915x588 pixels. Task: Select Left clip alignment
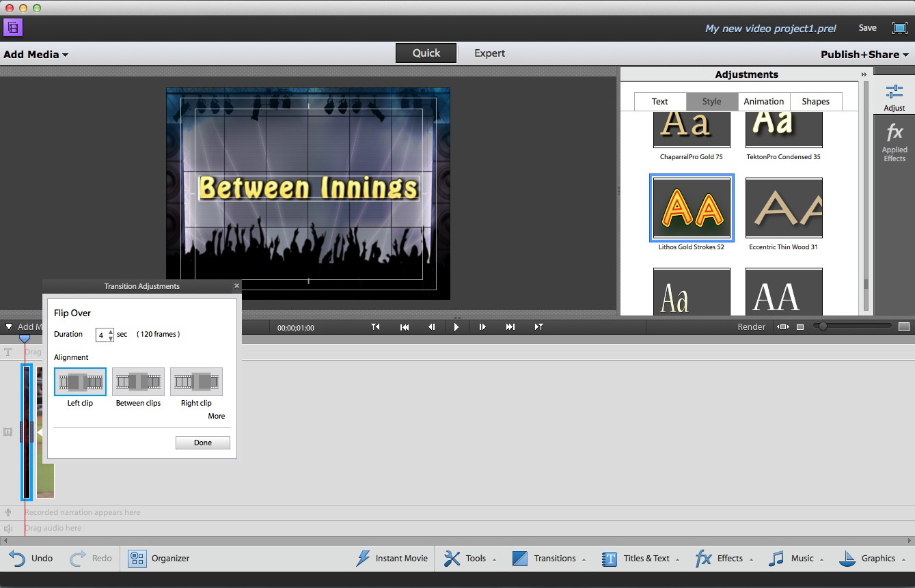[x=80, y=382]
